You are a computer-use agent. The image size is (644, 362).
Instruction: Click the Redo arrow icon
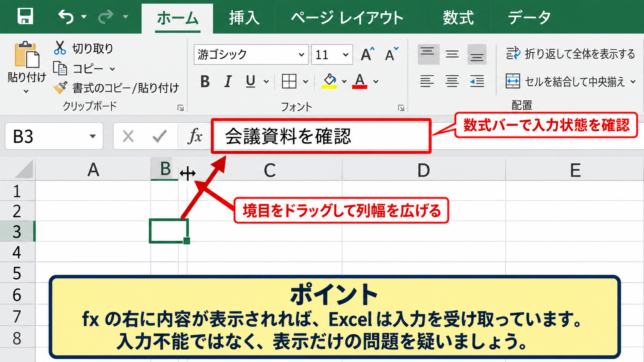click(x=106, y=17)
